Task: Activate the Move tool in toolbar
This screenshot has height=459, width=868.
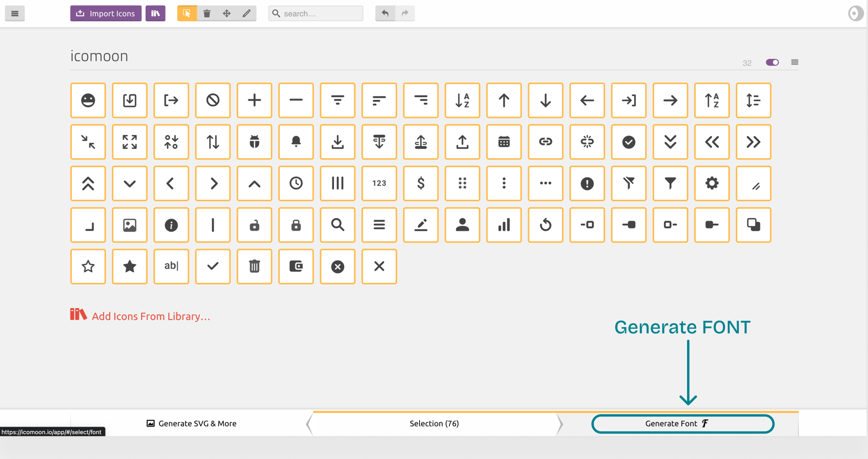Action: click(x=227, y=14)
